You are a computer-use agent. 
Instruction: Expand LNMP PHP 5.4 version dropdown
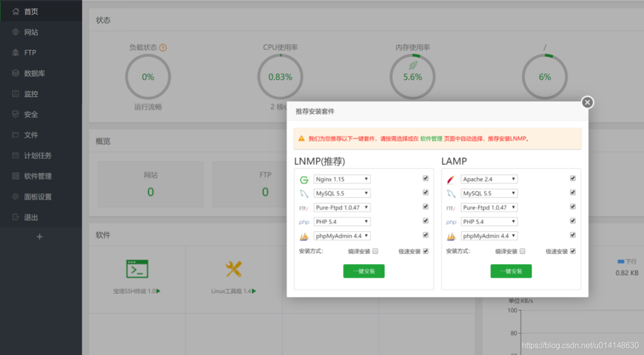pos(342,222)
